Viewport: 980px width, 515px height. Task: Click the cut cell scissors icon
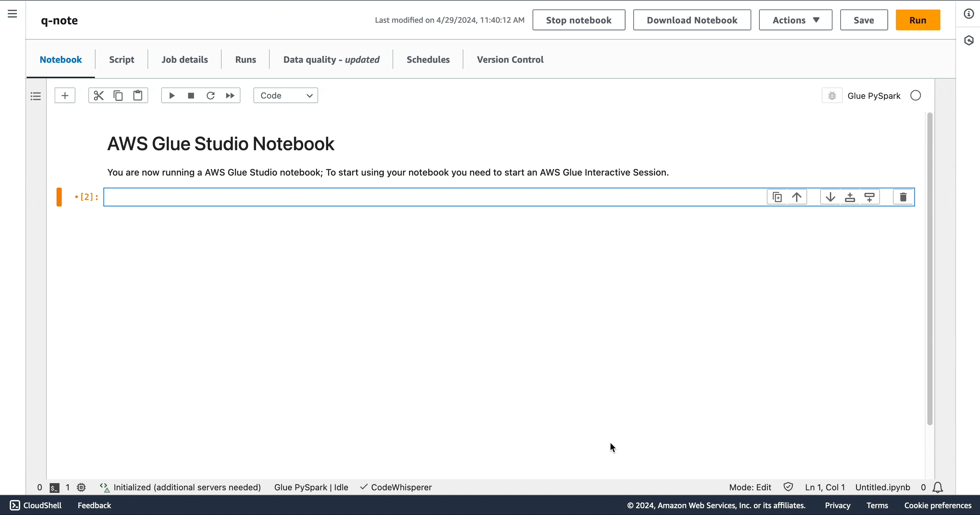pyautogui.click(x=98, y=96)
